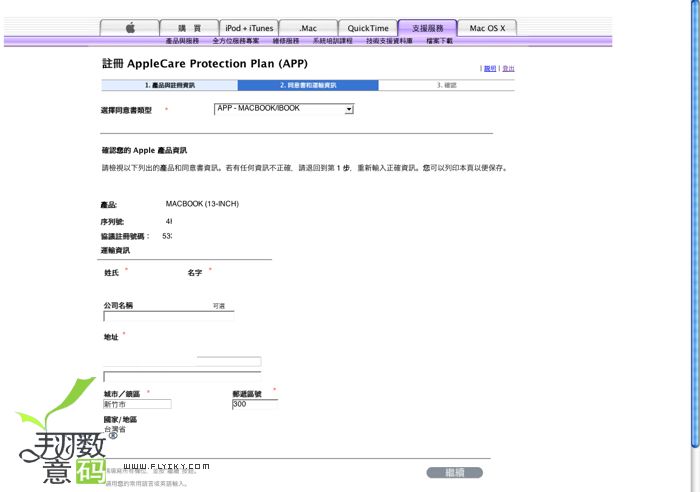700x492 pixels.
Task: Click the 台灣省 country value
Action: pos(115,429)
